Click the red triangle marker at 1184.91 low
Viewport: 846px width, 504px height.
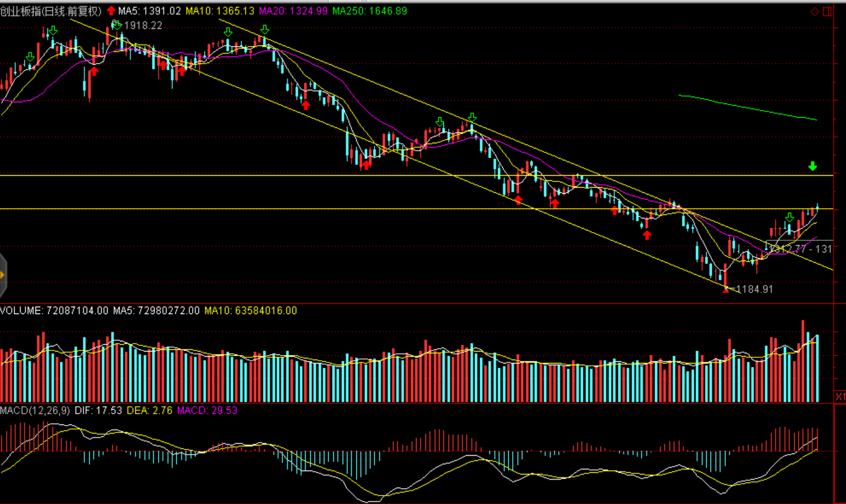coord(725,290)
